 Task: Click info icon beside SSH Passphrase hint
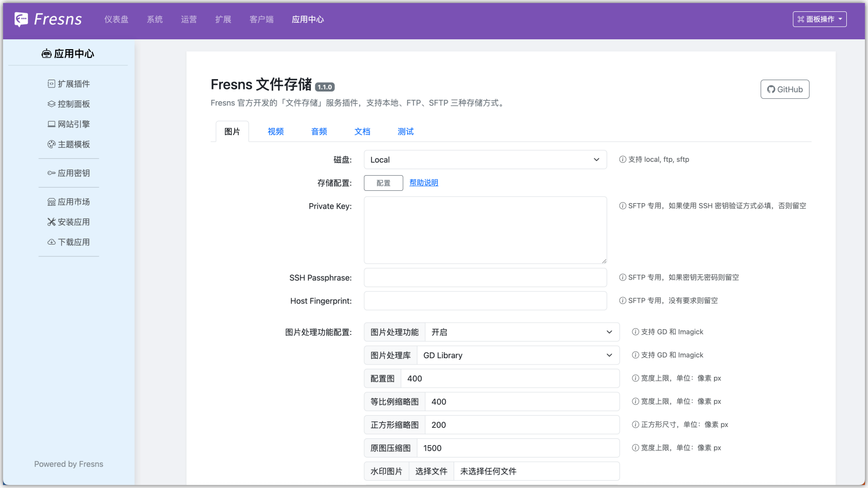coord(623,278)
